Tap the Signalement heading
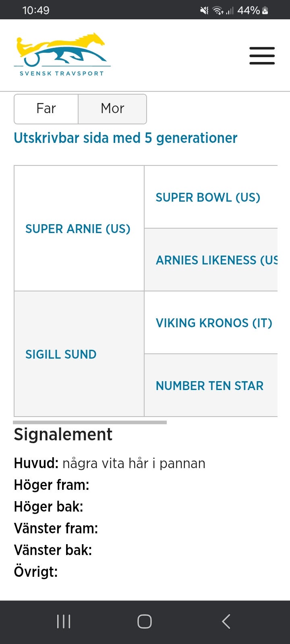Viewport: 290px width, 644px height. pyautogui.click(x=63, y=435)
